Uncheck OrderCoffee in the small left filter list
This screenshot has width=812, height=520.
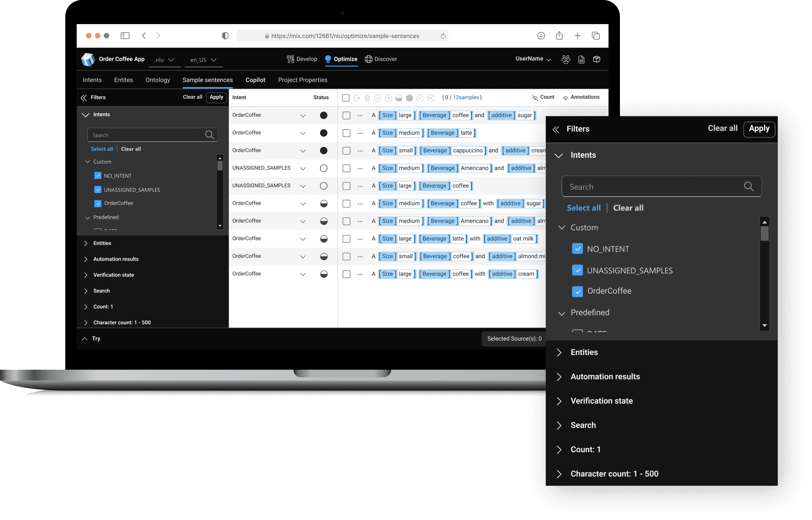[x=98, y=203]
